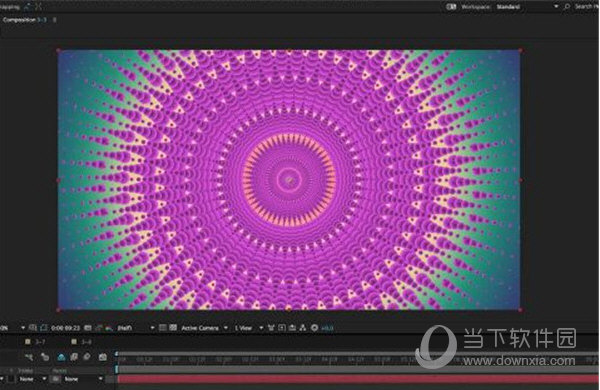Open the Comp Flowchart icon
Image resolution: width=600 pixels, height=390 pixels.
pos(303,328)
